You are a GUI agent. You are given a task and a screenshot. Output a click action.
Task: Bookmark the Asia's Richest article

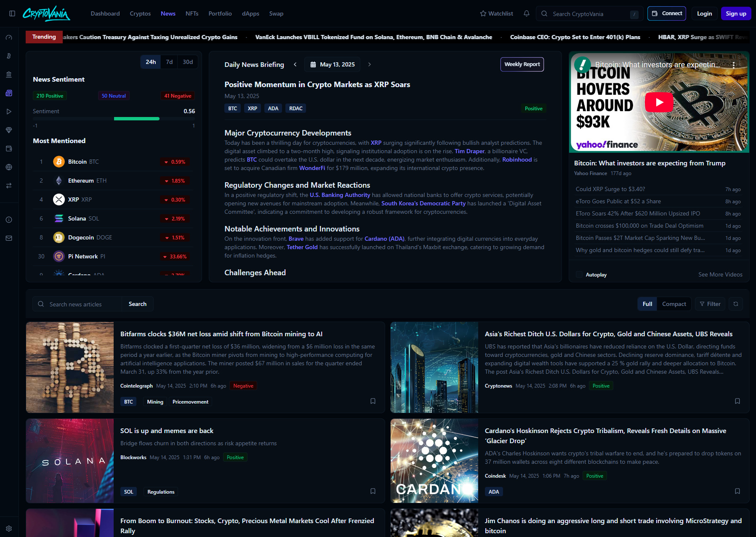(737, 401)
